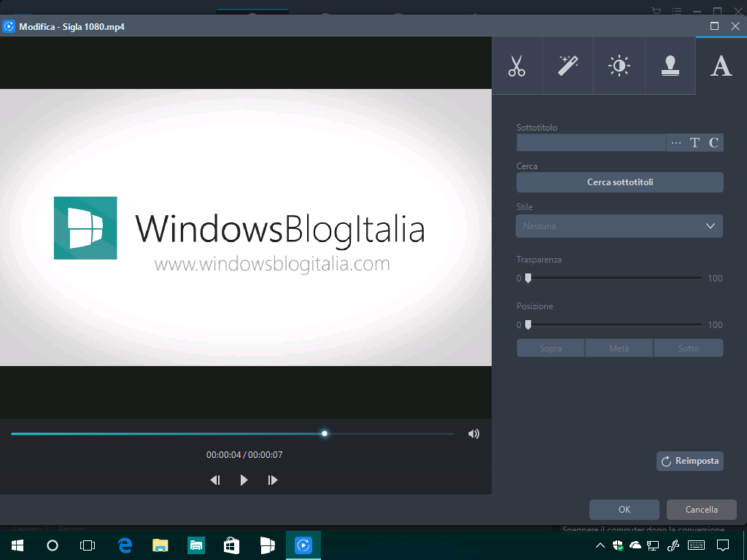Select the subtitle text 'A' tab
This screenshot has width=747, height=560.
click(721, 66)
